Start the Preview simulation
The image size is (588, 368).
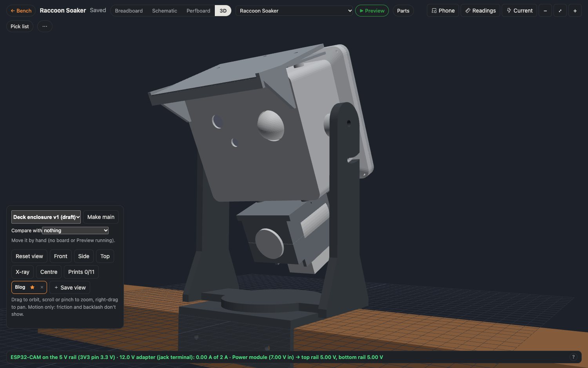(x=372, y=11)
